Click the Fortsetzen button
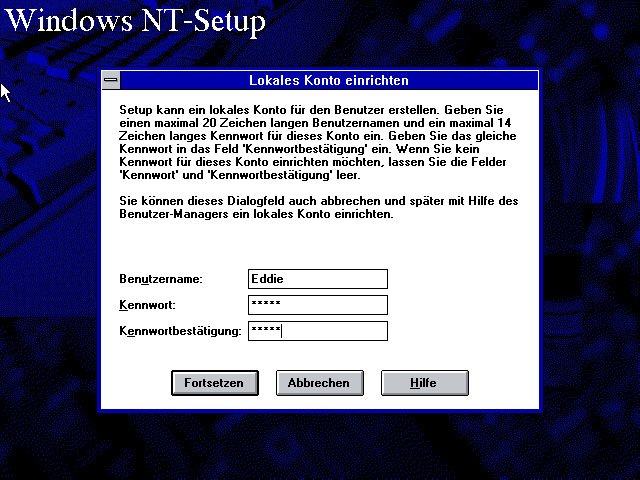 pyautogui.click(x=214, y=383)
